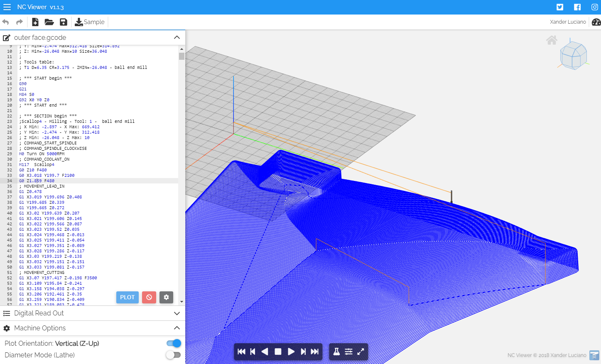Click the speedometer gauge icon
Viewport: 601px width, 364px height.
click(x=596, y=22)
